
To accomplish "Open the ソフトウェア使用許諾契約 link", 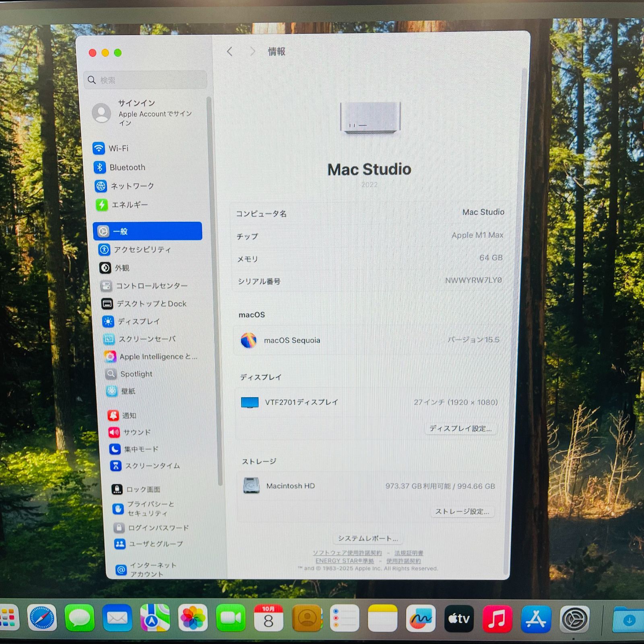I will pyautogui.click(x=347, y=553).
